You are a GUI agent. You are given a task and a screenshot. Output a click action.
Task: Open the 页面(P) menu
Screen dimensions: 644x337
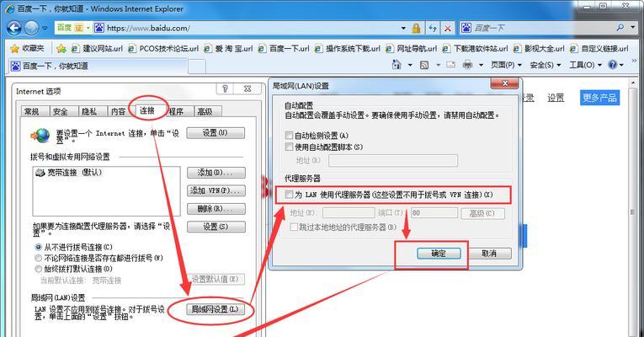[506, 65]
